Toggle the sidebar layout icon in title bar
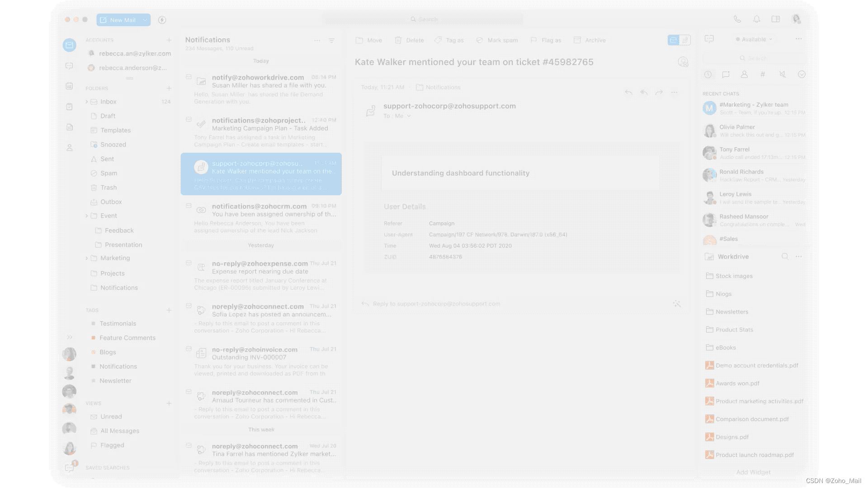Image resolution: width=868 pixels, height=488 pixels. point(776,19)
